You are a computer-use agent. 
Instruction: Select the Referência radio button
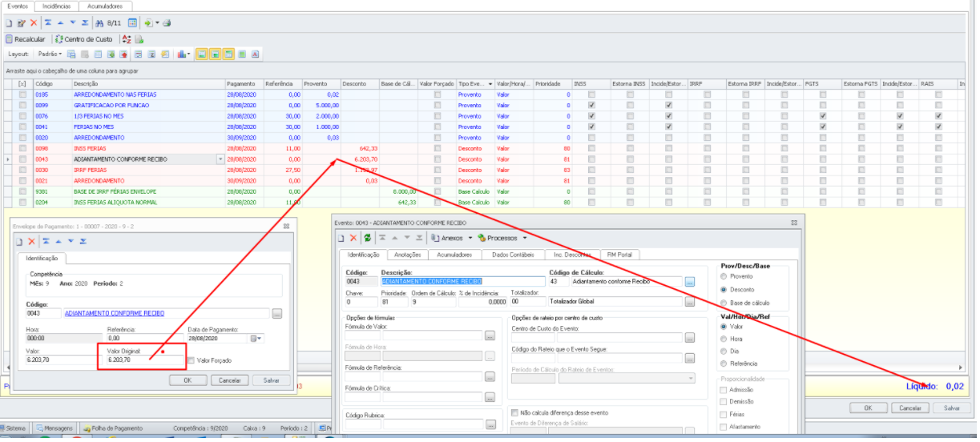click(724, 363)
